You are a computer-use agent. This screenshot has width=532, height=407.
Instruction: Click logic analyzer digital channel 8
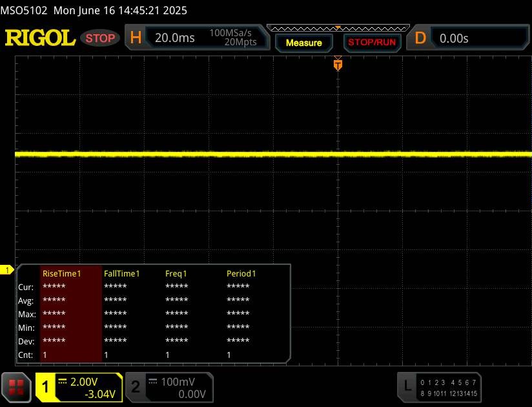coord(422,393)
